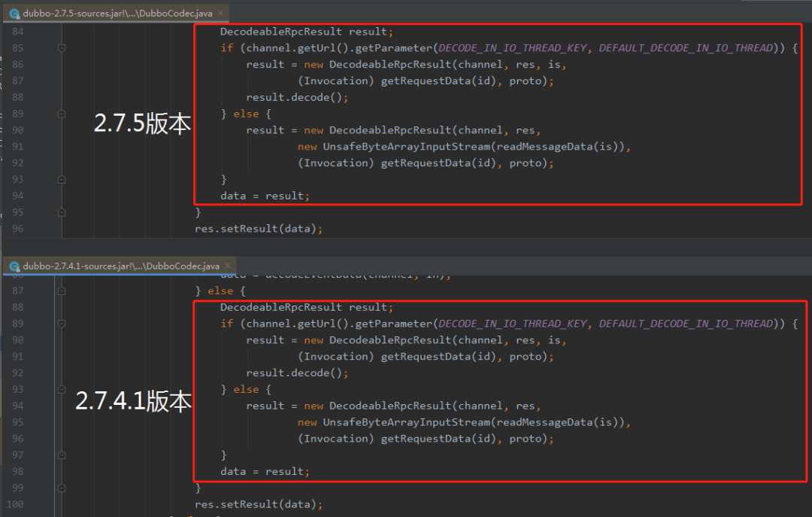Click the 'else' keyword on line 89 top editor
This screenshot has height=517, width=812.
point(246,114)
